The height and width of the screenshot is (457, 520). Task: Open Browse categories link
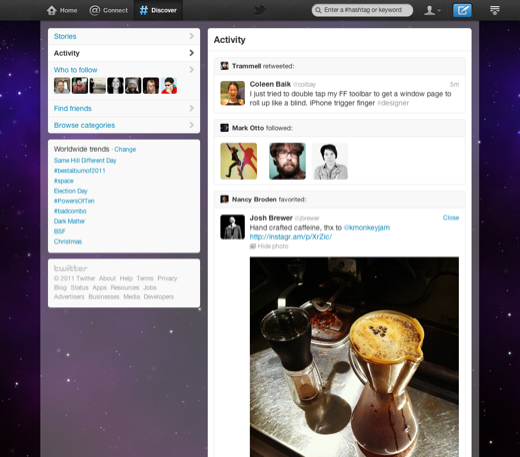click(84, 125)
